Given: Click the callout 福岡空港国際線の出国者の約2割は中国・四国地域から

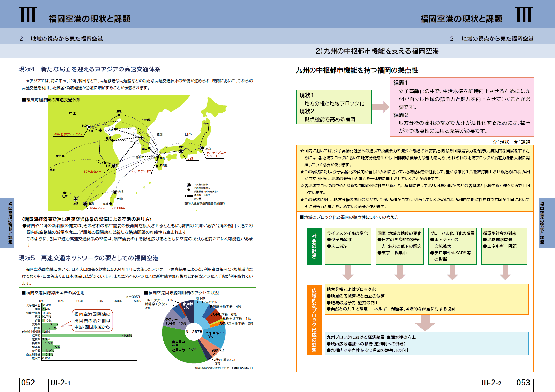Looking at the screenshot, I should click(92, 321).
